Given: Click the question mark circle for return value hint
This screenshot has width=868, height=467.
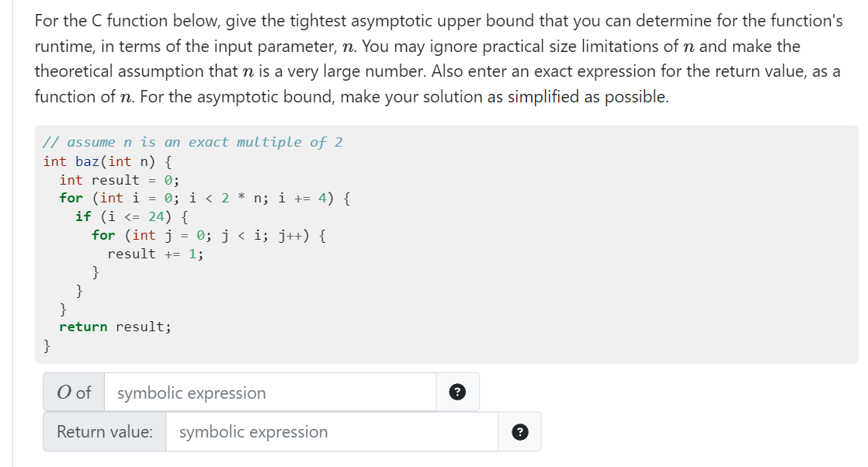Looking at the screenshot, I should tap(519, 431).
